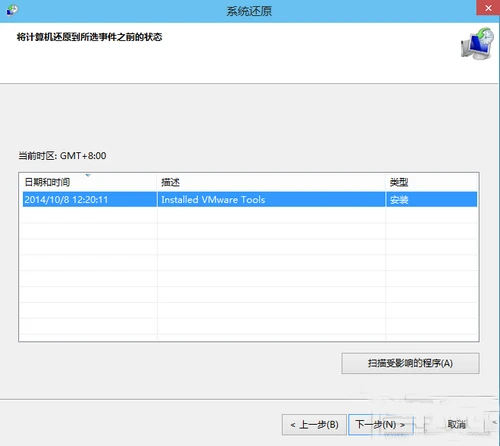Click the 安装 type cell
Screen dimensions: 500x446
click(x=399, y=200)
